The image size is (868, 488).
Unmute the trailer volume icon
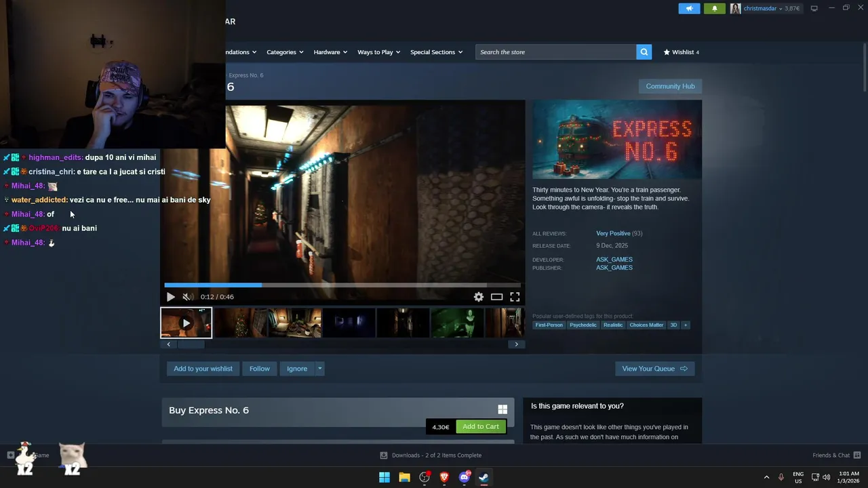[x=186, y=297]
